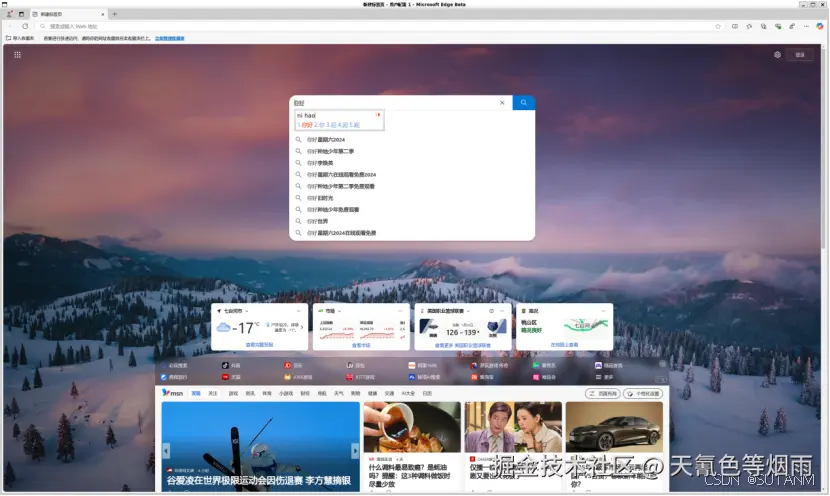Open sports card more options menu

click(x=502, y=311)
